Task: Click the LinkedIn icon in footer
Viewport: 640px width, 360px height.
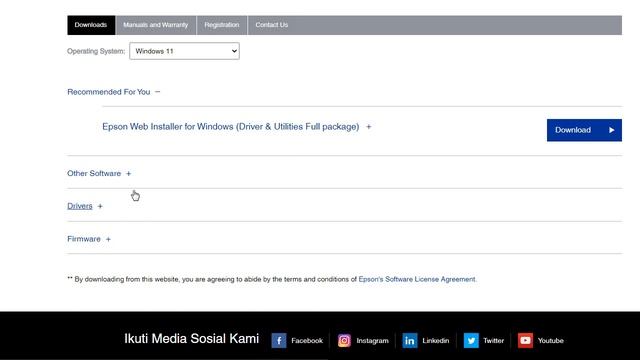Action: (410, 340)
